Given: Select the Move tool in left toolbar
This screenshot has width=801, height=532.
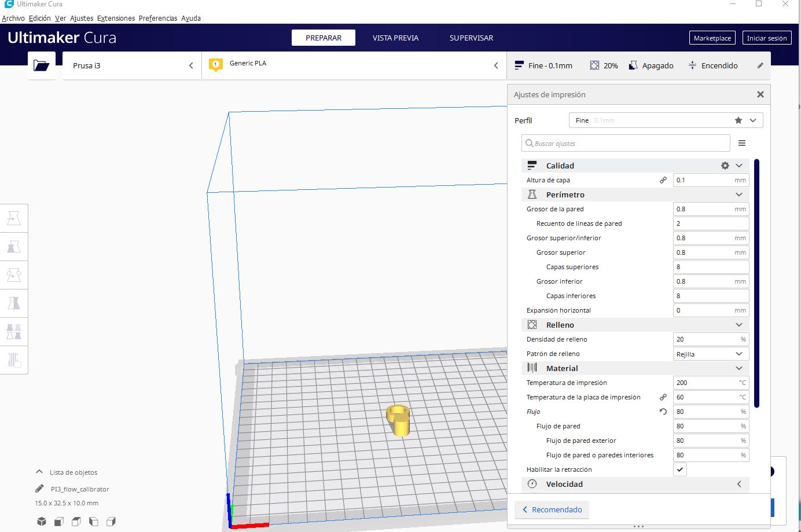Looking at the screenshot, I should tap(14, 218).
